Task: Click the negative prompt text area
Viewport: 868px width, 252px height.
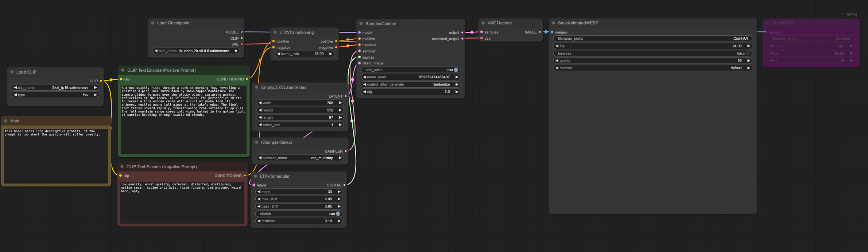Action: (182, 202)
